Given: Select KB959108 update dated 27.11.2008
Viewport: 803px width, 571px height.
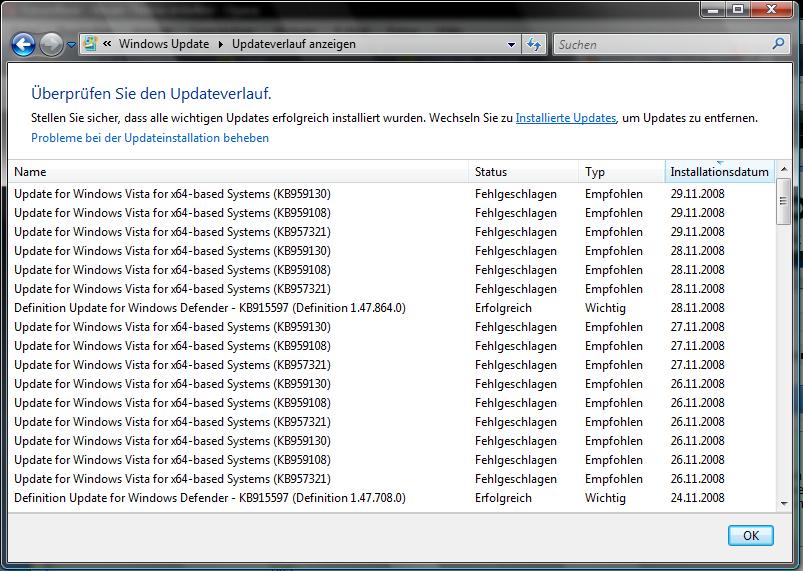Looking at the screenshot, I should [172, 346].
